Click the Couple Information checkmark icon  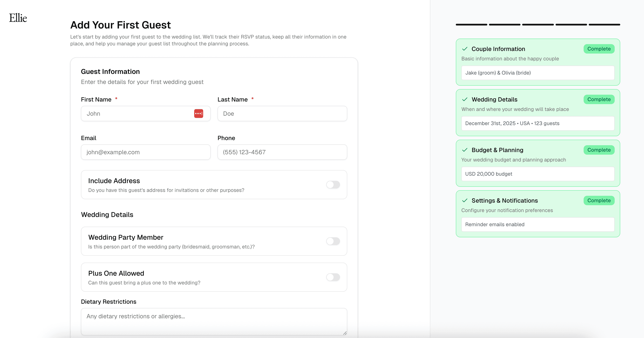[465, 49]
